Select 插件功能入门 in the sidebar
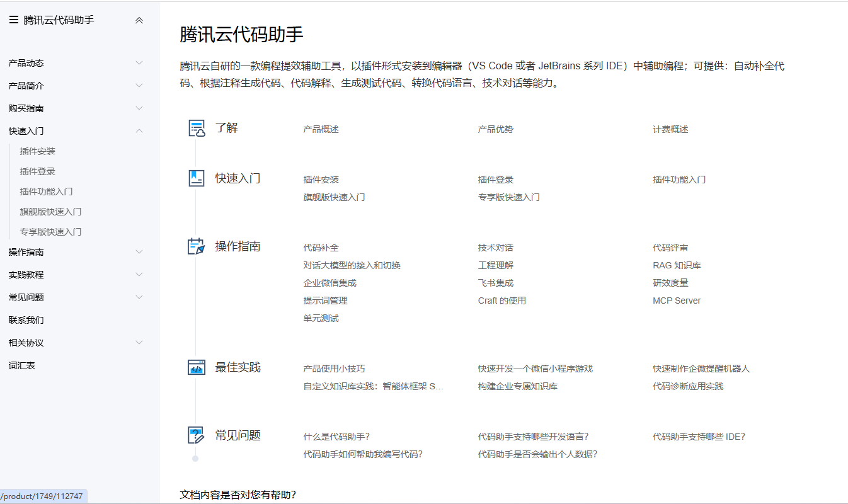 point(47,192)
